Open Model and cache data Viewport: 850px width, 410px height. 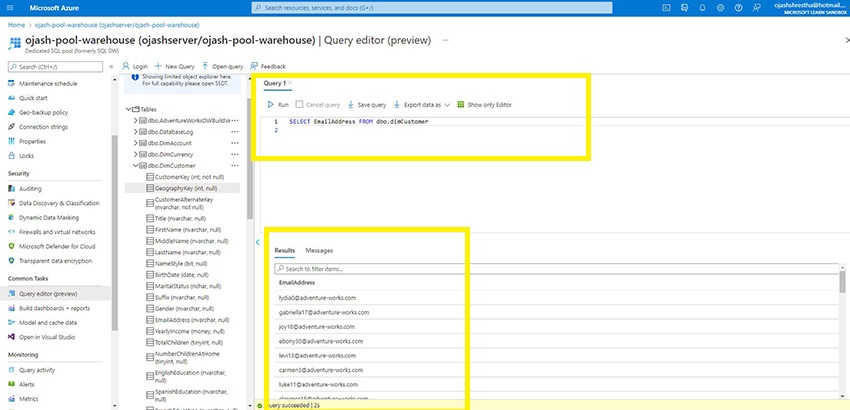tap(48, 323)
